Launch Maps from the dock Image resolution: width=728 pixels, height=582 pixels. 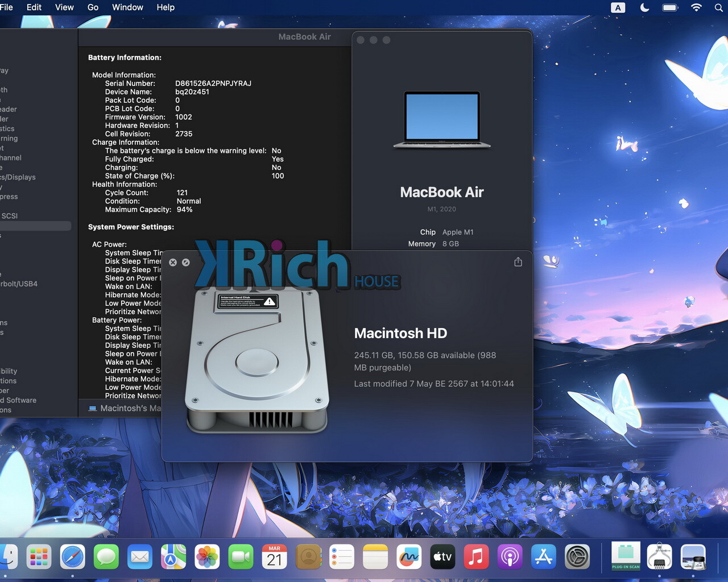(x=173, y=557)
